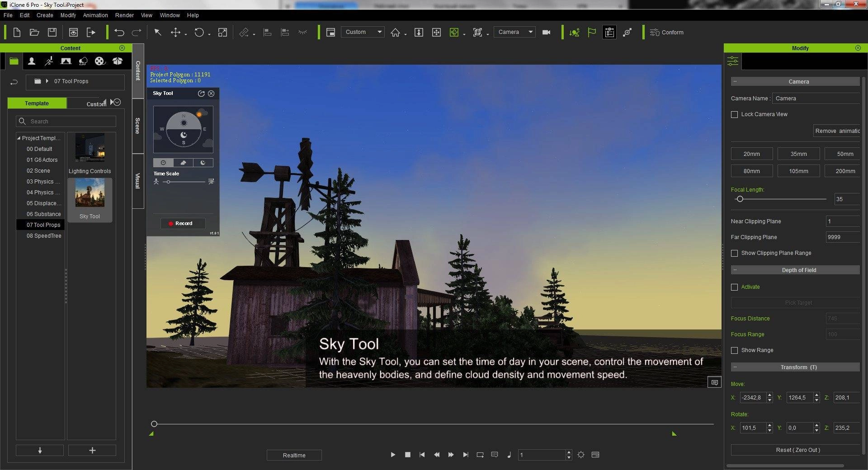Tick the Show Range checkbox
868x470 pixels.
pyautogui.click(x=735, y=350)
